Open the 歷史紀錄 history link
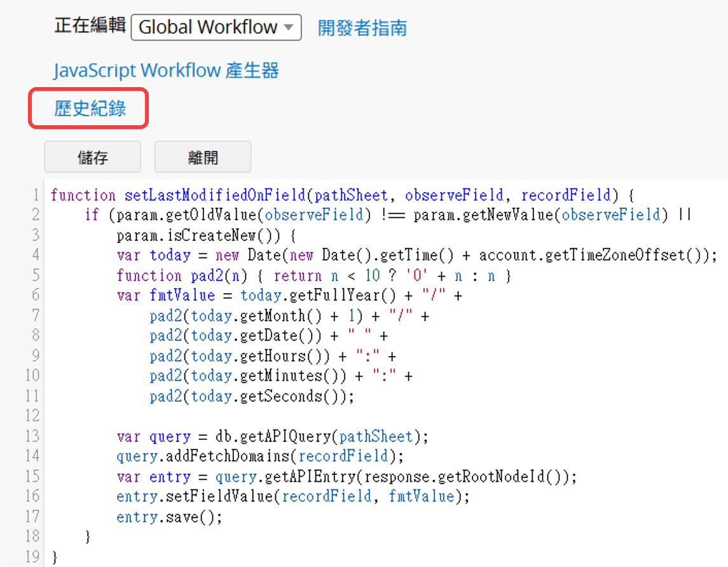728x567 pixels. point(90,109)
